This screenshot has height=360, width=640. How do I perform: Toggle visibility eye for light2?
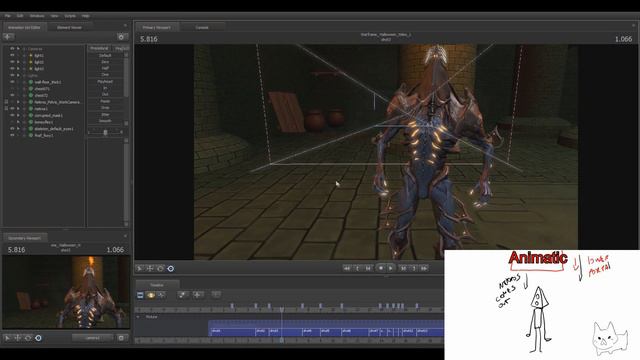coord(12,62)
